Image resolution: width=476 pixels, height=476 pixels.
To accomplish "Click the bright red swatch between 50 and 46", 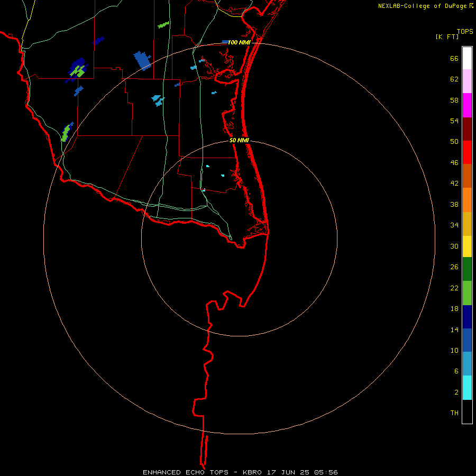I will tap(467, 152).
